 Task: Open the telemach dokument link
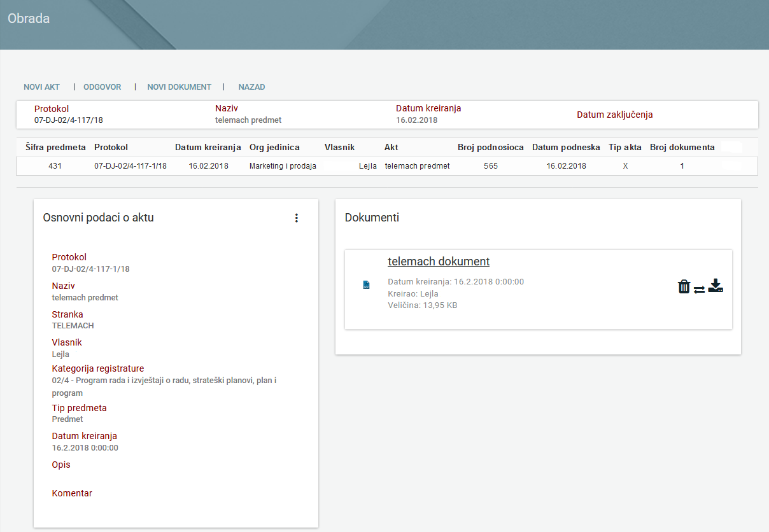439,262
